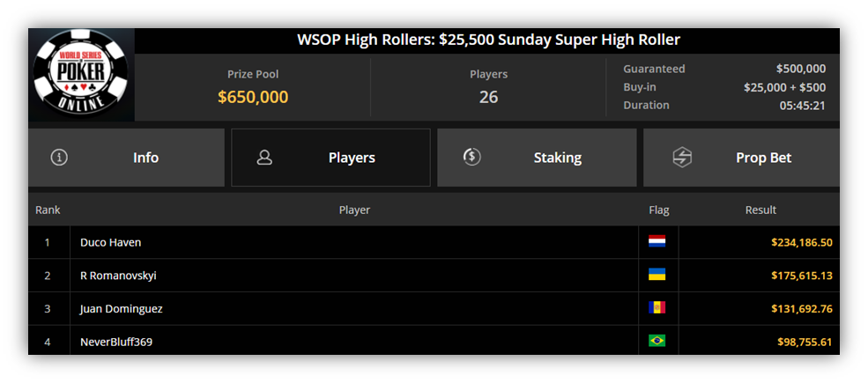Click the Andorra flag for Juan Dominguez
Screen dimensions: 868x383
coord(657,308)
